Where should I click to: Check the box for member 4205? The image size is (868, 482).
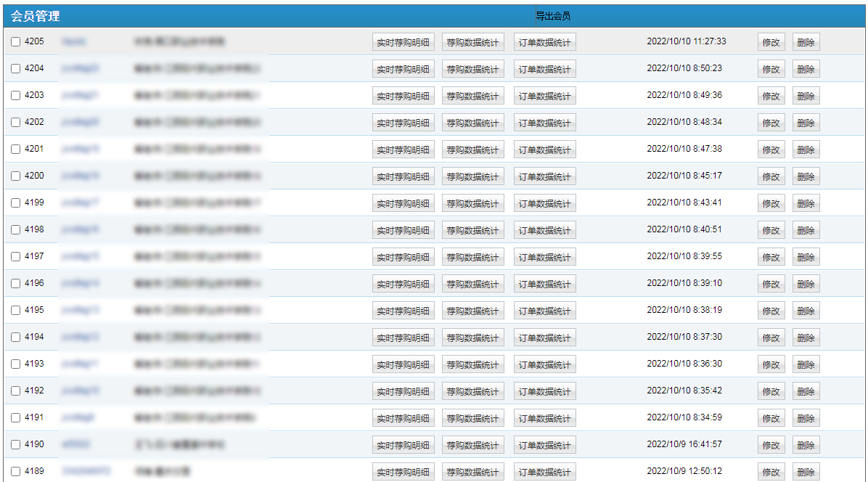(x=16, y=42)
